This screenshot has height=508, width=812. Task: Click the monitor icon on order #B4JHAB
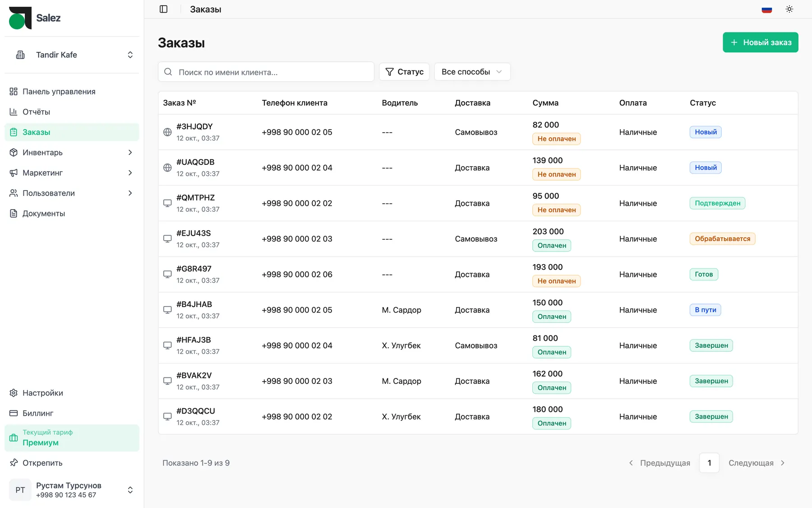pyautogui.click(x=167, y=310)
